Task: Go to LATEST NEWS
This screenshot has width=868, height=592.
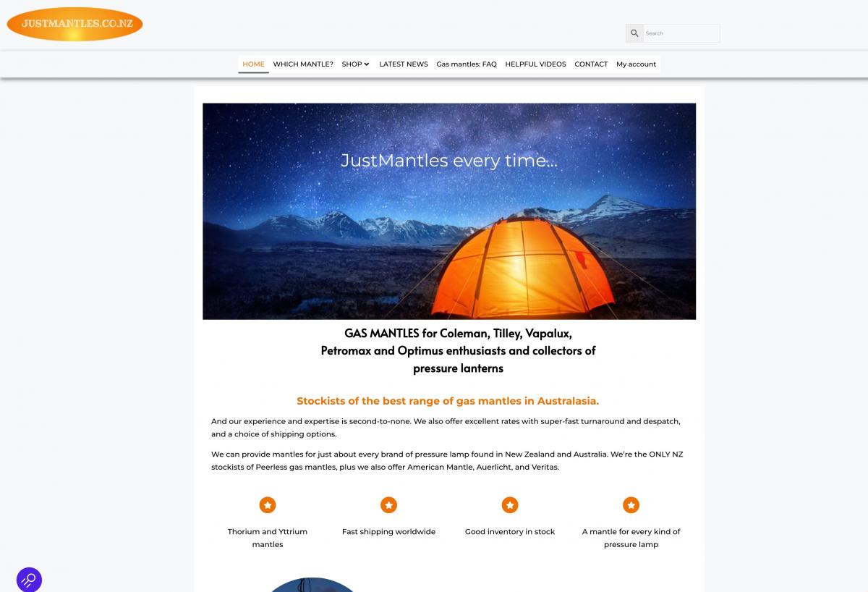Action: click(404, 64)
